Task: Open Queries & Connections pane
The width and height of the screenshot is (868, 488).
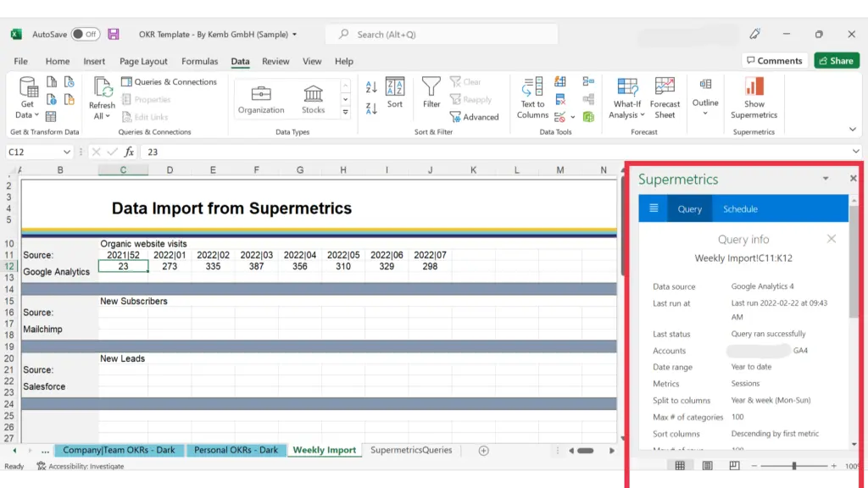Action: [169, 82]
